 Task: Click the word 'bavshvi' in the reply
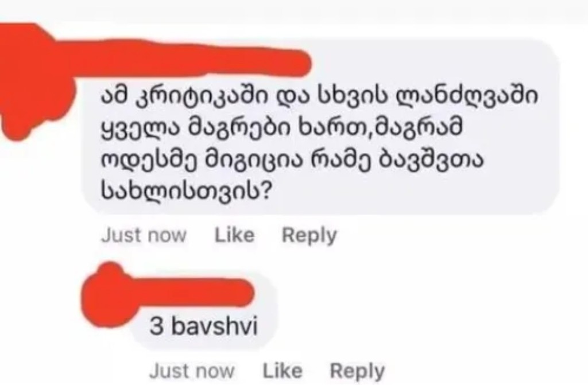click(215, 325)
